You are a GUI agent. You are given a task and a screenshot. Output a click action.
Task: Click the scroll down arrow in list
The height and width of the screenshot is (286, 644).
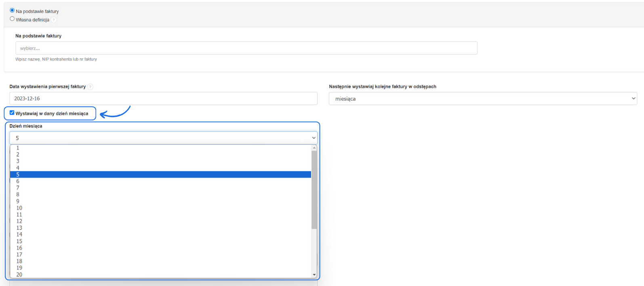pyautogui.click(x=314, y=275)
